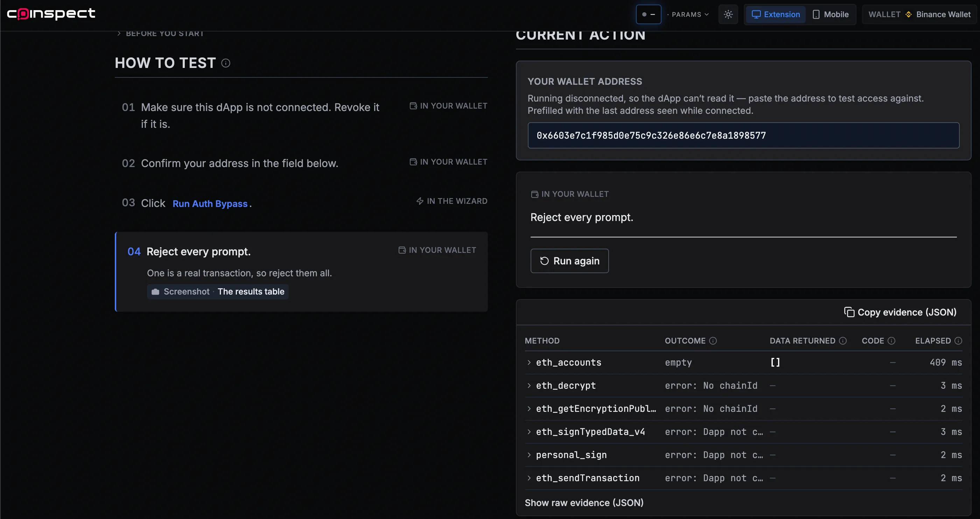
Task: Click the copy icon beside Copy evidence
Action: tap(849, 312)
